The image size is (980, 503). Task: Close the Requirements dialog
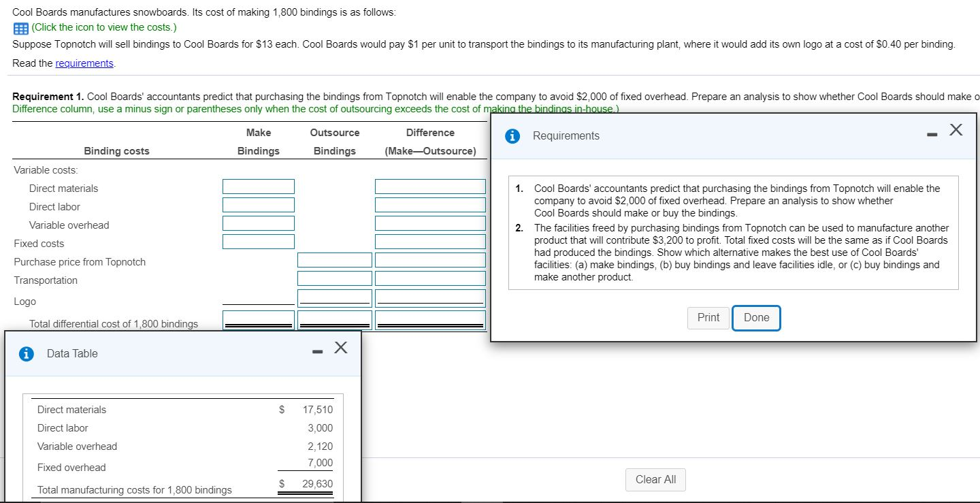pos(955,129)
